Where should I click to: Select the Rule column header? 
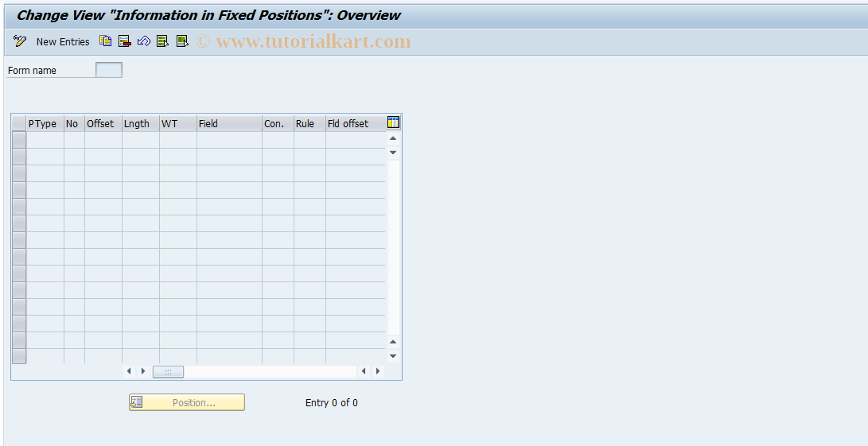(x=309, y=123)
